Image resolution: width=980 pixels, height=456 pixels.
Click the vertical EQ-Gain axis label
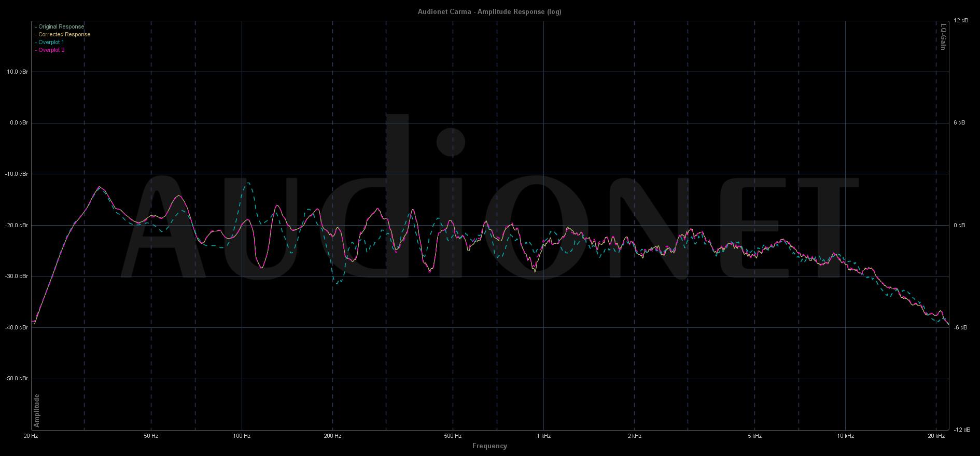click(x=943, y=37)
